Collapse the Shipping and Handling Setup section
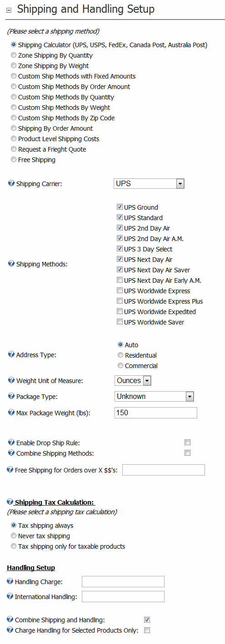 (9, 10)
